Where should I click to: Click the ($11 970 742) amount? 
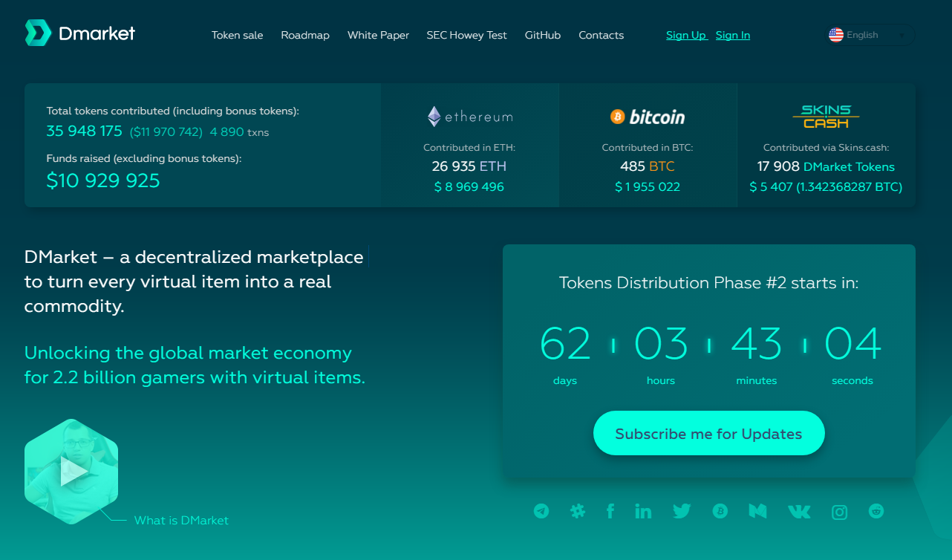coord(166,132)
